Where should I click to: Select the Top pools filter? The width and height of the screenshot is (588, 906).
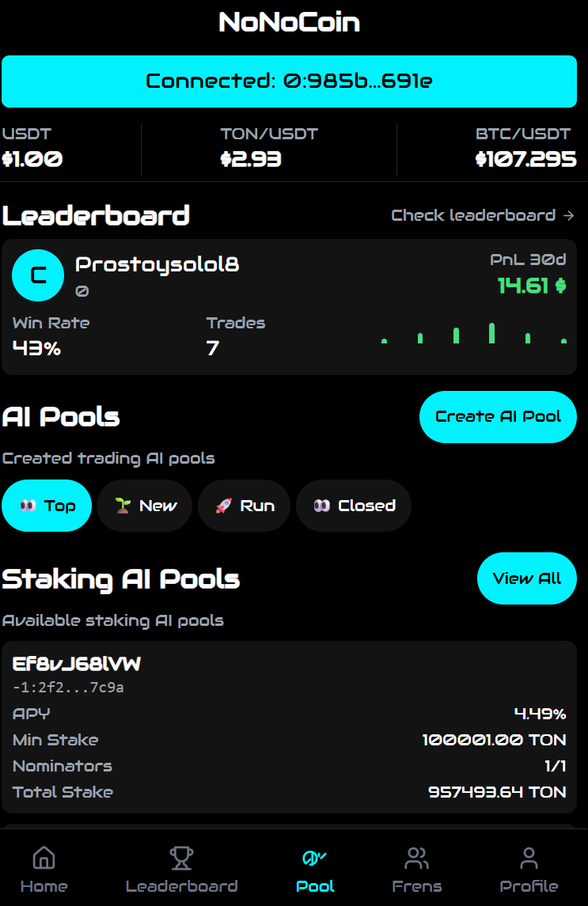tap(47, 506)
